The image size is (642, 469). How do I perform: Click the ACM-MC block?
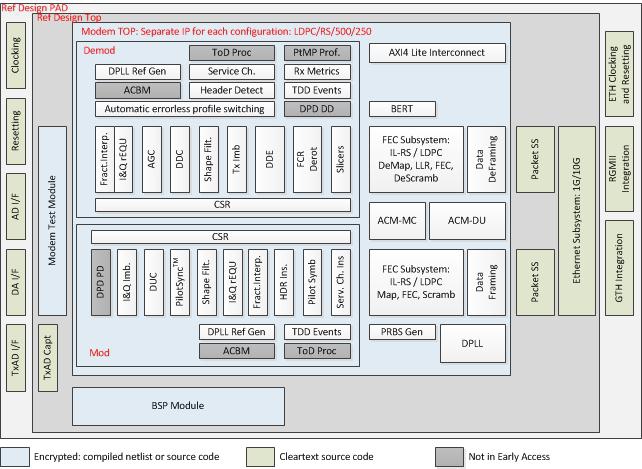[396, 219]
